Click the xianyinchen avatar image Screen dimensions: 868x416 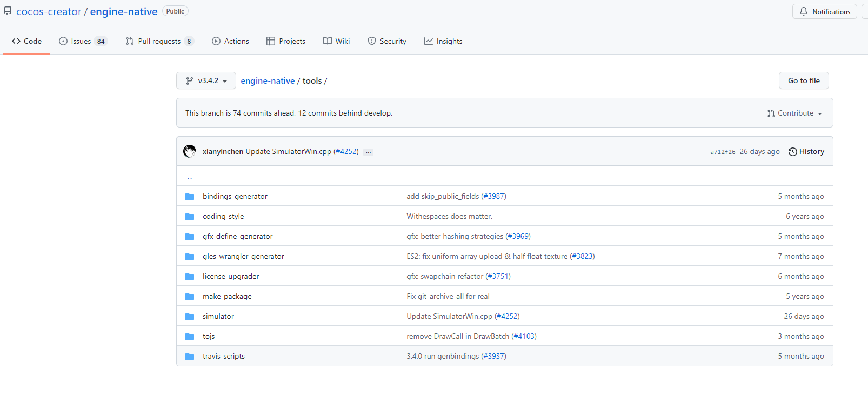pos(190,151)
